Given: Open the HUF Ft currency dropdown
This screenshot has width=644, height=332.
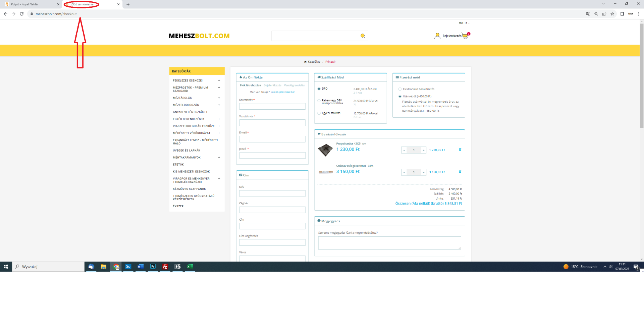Looking at the screenshot, I should (x=464, y=23).
